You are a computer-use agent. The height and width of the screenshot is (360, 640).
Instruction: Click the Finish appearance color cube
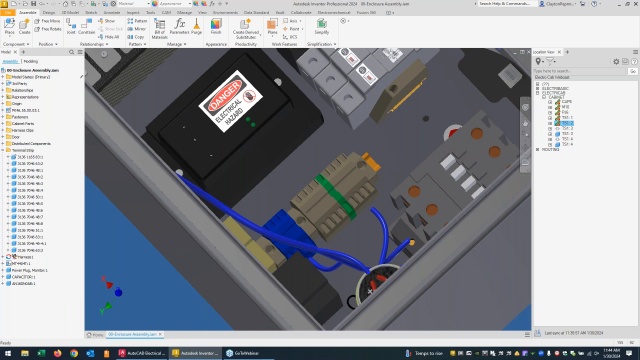click(216, 27)
